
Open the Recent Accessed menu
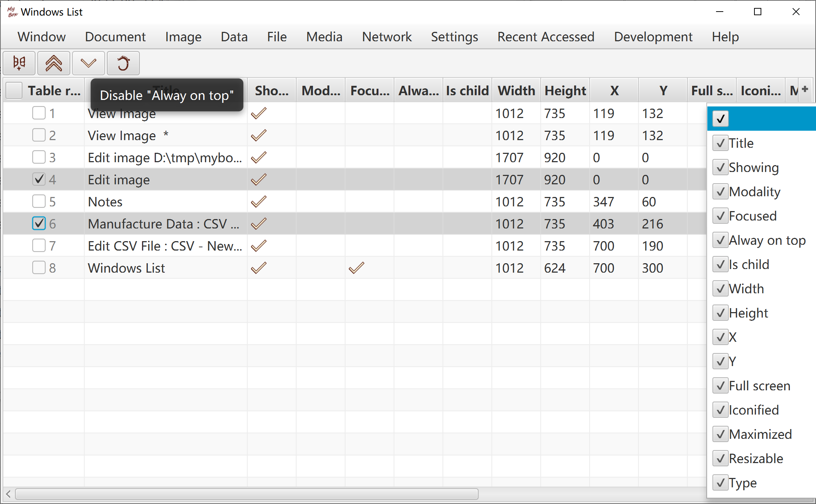click(x=546, y=37)
